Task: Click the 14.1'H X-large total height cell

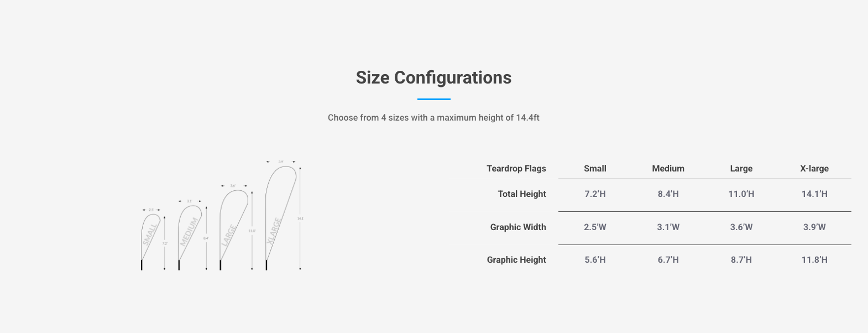Action: tap(814, 194)
